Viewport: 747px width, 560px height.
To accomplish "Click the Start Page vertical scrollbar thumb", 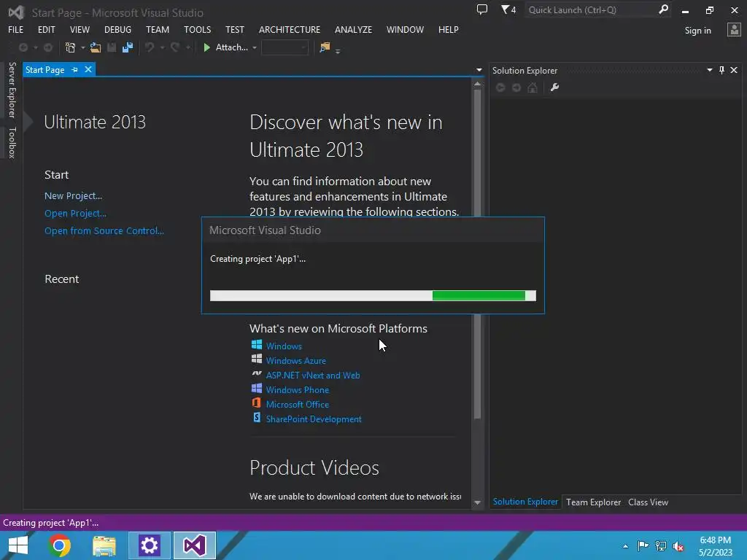I will [477, 254].
